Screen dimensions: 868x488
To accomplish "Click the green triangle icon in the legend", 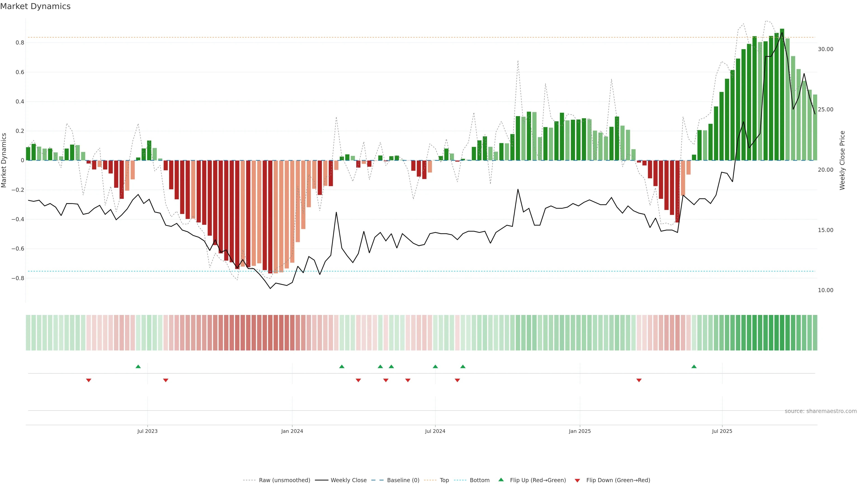I will coord(501,480).
